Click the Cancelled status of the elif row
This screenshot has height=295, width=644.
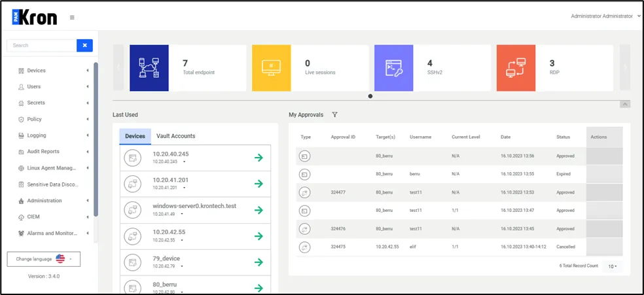click(x=565, y=247)
